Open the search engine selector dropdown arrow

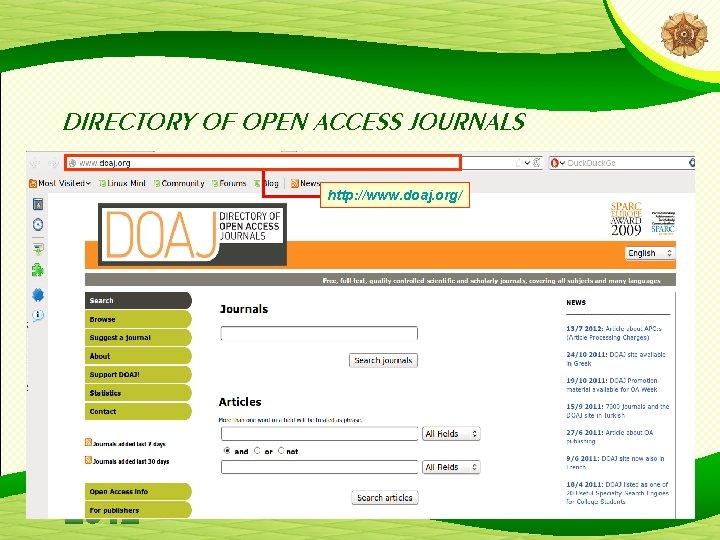pyautogui.click(x=562, y=163)
